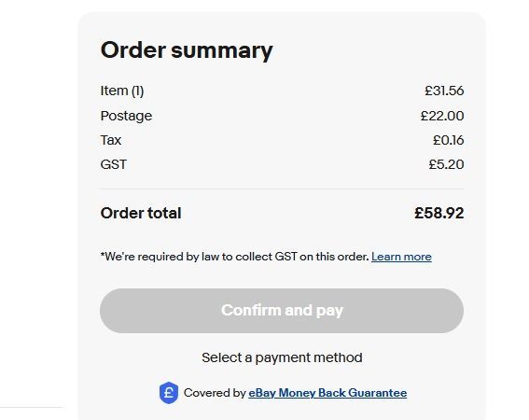Image resolution: width=529 pixels, height=420 pixels.
Task: Click the £0.16 tax amount
Action: (449, 140)
